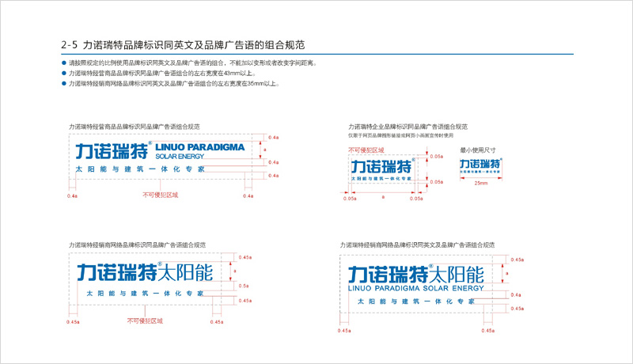633x364 pixels.
Task: Click the '最小使用尺寸' label
Action: point(478,150)
